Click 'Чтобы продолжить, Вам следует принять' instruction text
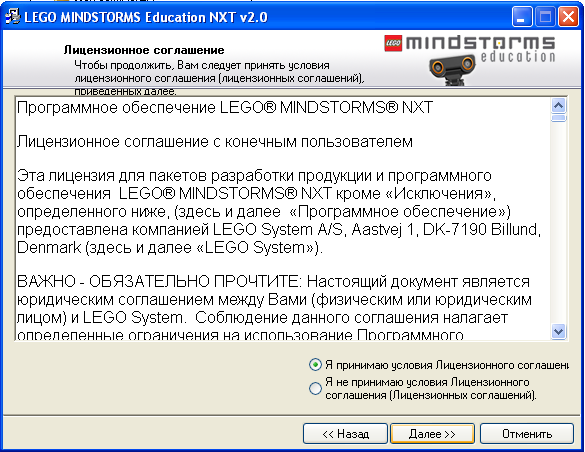The width and height of the screenshot is (585, 452). [x=219, y=78]
